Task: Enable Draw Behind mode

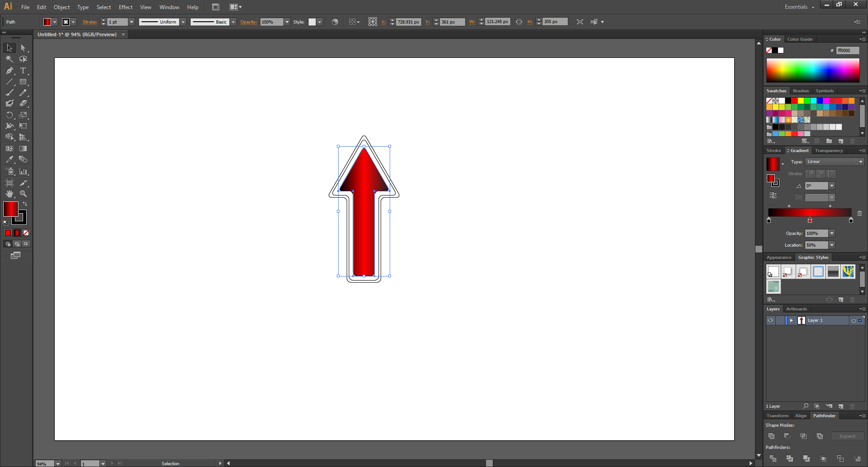Action: pos(17,244)
